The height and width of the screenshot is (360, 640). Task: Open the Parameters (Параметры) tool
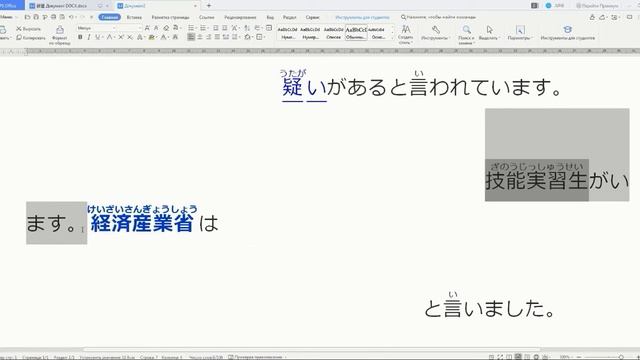click(x=520, y=33)
